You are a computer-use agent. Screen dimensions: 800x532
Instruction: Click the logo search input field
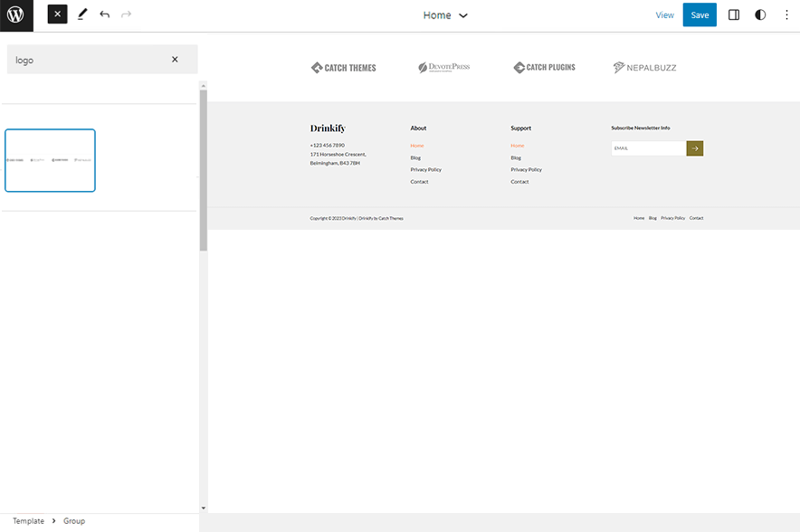[x=86, y=60]
